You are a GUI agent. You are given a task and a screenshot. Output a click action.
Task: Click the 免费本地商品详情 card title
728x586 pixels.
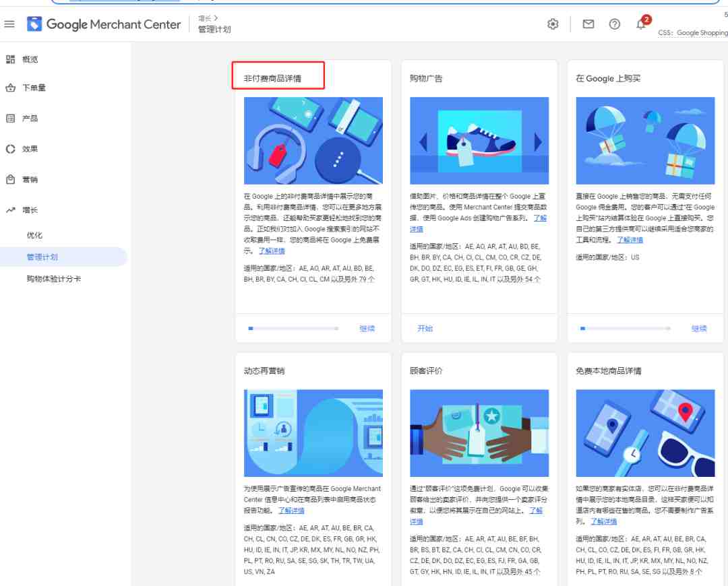(x=609, y=370)
